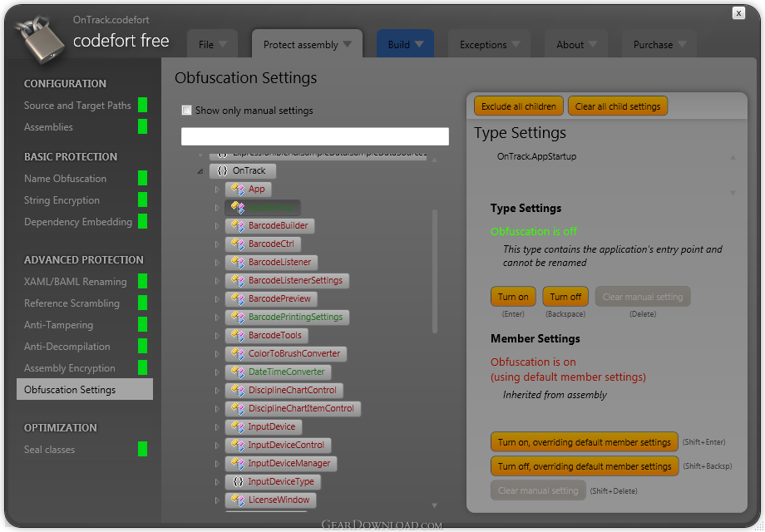The height and width of the screenshot is (532, 765).
Task: Open Assembly Encryption settings page
Action: coord(70,368)
